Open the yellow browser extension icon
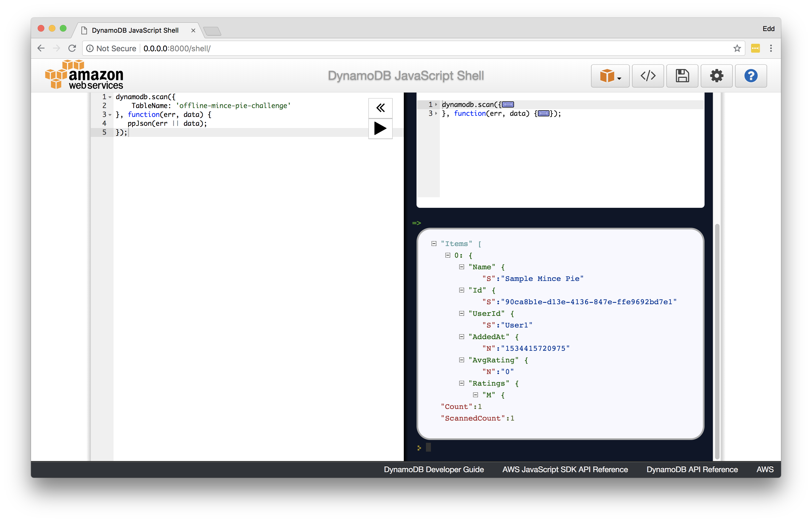 [755, 48]
